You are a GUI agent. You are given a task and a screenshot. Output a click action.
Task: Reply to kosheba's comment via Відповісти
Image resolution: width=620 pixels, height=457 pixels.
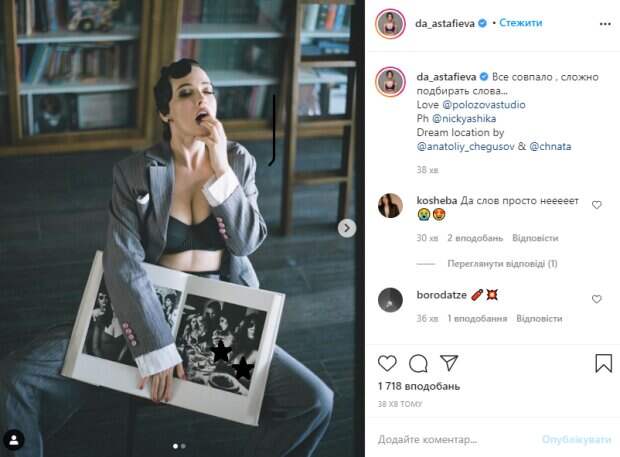tap(535, 238)
